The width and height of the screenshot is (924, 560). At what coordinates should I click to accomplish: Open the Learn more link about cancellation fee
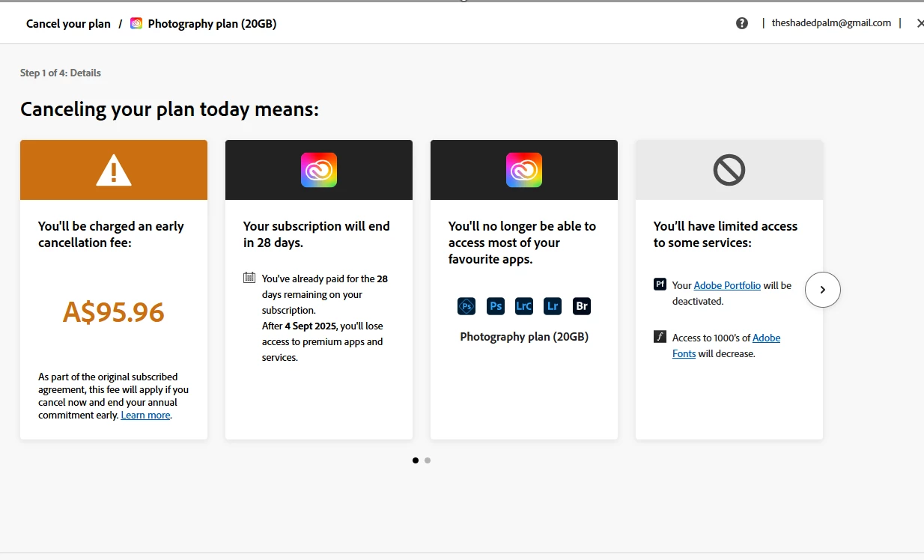pos(146,415)
